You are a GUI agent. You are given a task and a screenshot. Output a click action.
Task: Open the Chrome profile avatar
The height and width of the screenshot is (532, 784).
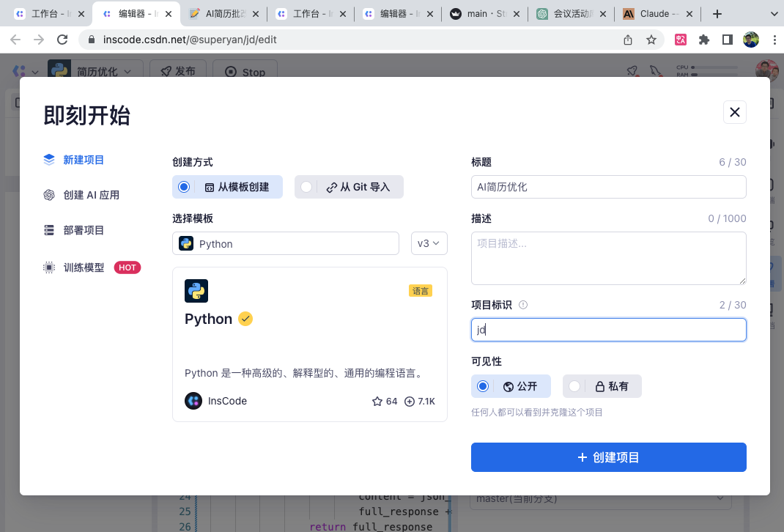[x=751, y=40]
